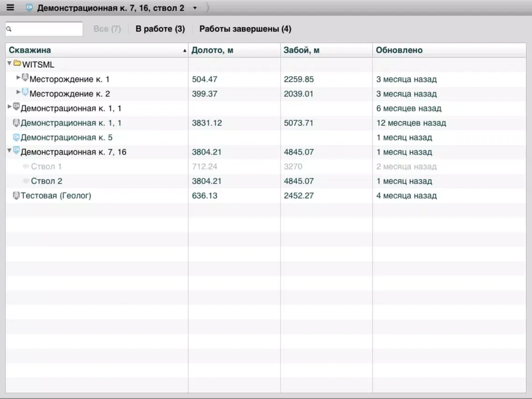Screen dimensions: 532x399
Task: Click the bottomhole value 3270
Action: [293, 167]
